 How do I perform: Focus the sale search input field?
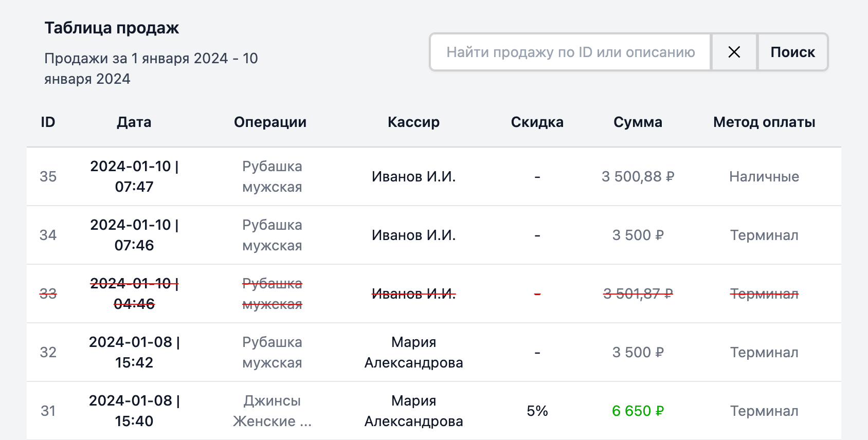pos(570,52)
